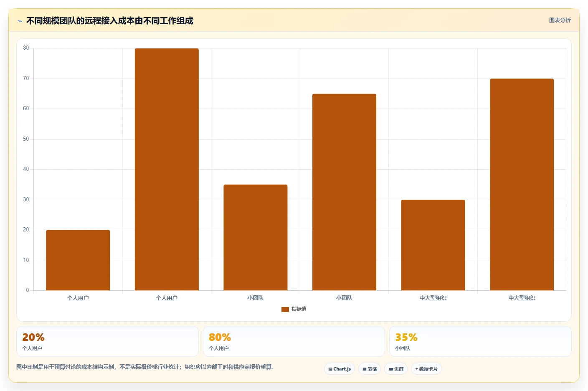
Task: Click the tallest 个人用户 bar reaching 80
Action: click(x=167, y=169)
